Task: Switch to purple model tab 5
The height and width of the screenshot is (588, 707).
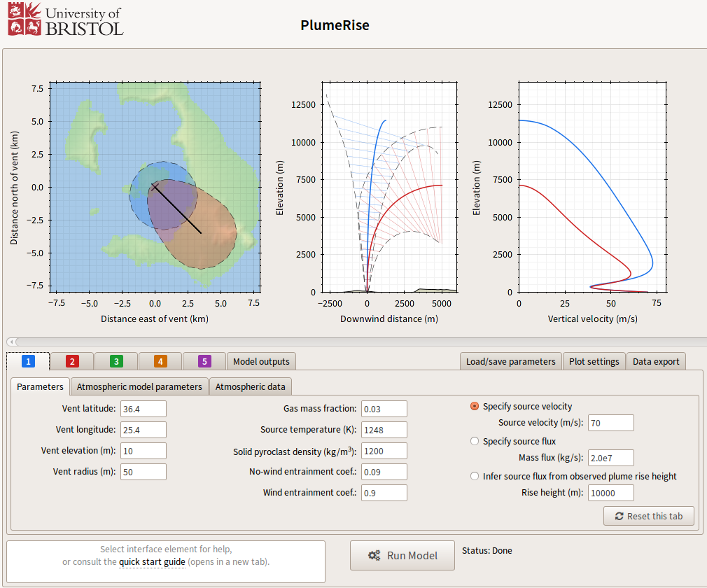Action: click(204, 361)
